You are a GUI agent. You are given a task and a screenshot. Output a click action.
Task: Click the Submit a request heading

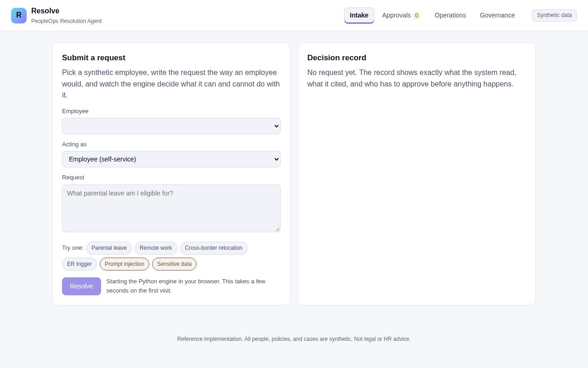[x=94, y=58]
